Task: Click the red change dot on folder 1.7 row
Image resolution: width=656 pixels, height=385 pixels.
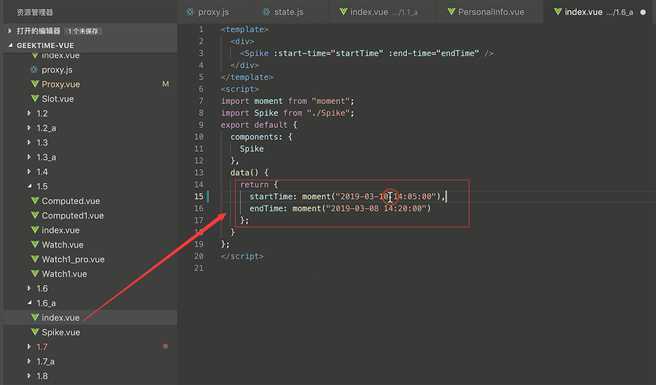Action: tap(165, 346)
